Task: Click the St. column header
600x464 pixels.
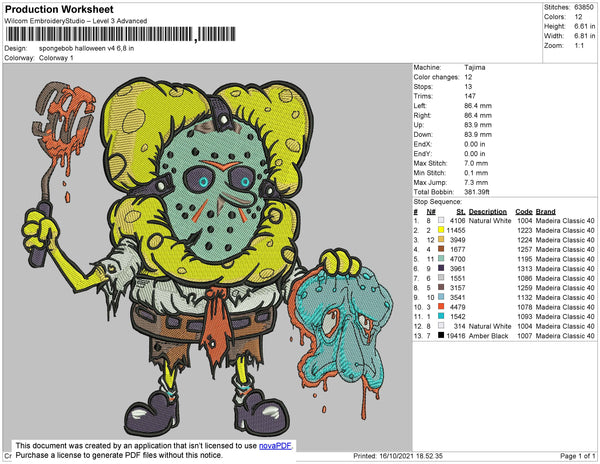Action: pos(461,212)
